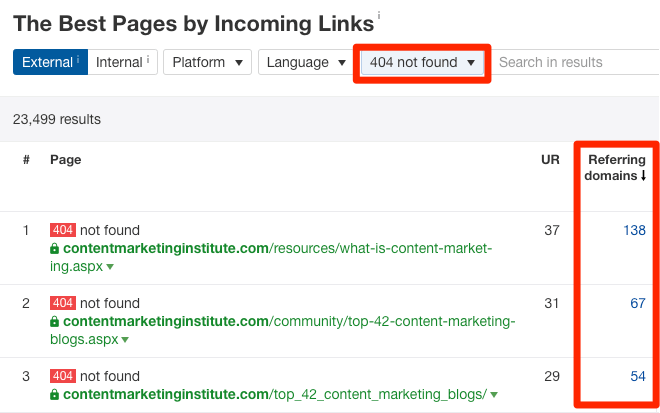The width and height of the screenshot is (660, 413).
Task: Expand the top_42_content_marketing_blogs URL caret
Action: click(494, 394)
